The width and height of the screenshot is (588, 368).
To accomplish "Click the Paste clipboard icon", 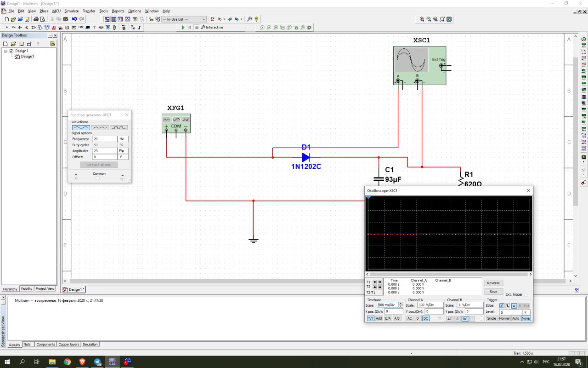I will click(66, 19).
